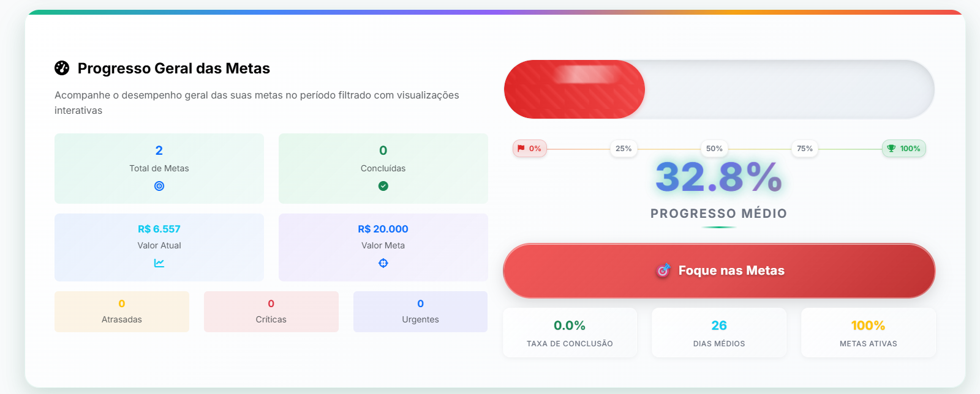This screenshot has height=394, width=980.
Task: Click the red progress bar fill
Action: [574, 89]
